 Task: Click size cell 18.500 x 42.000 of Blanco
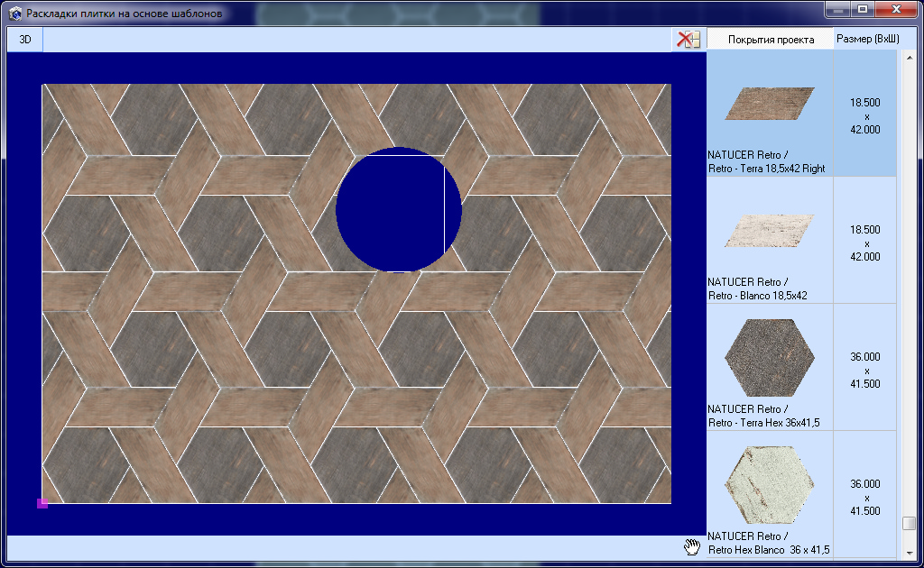tap(865, 243)
